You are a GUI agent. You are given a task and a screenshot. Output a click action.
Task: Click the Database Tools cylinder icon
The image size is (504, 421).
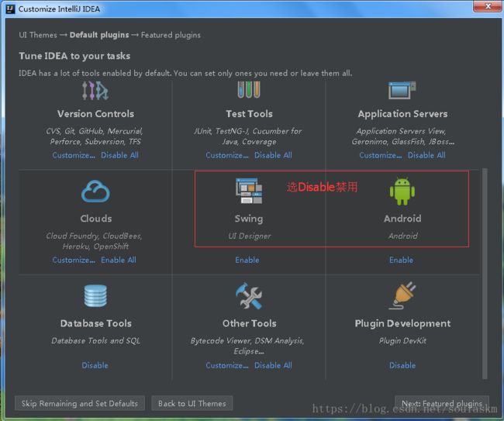95,295
